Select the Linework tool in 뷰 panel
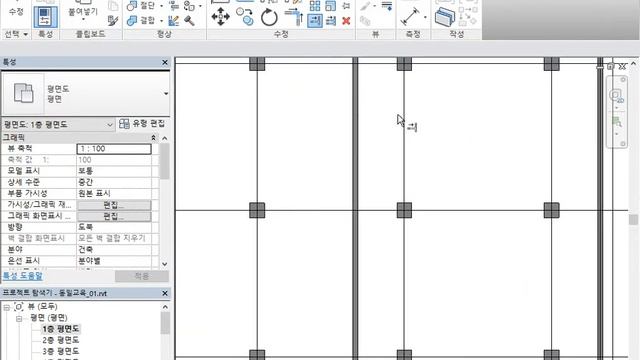640x360 pixels. click(x=386, y=6)
